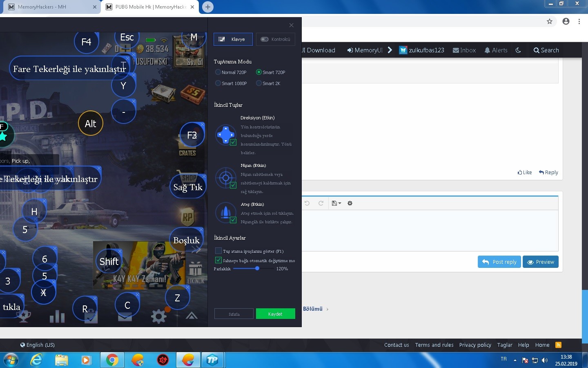Click the Sağ Tık key bubble
Viewport: 588px width, 368px height.
pos(188,187)
